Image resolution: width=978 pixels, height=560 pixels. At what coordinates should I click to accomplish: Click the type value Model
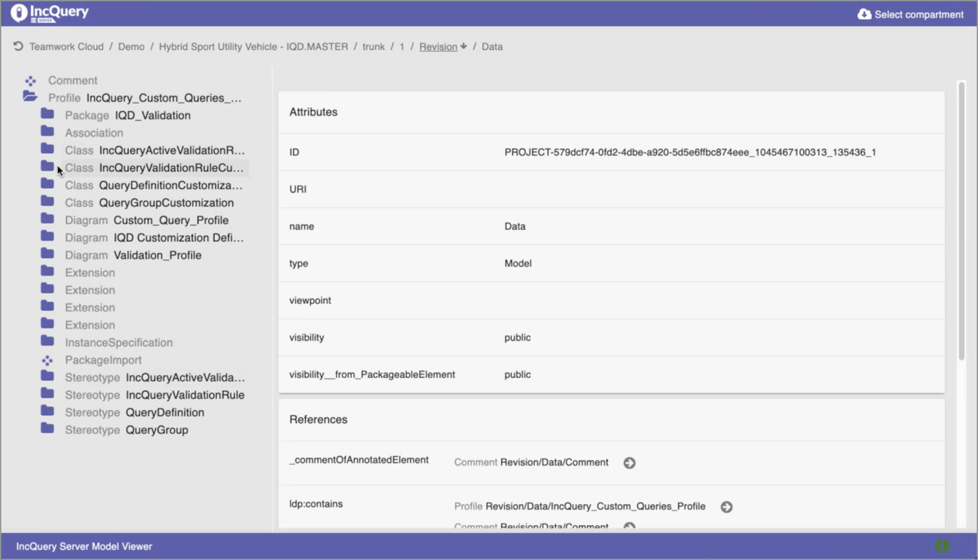[x=518, y=264]
